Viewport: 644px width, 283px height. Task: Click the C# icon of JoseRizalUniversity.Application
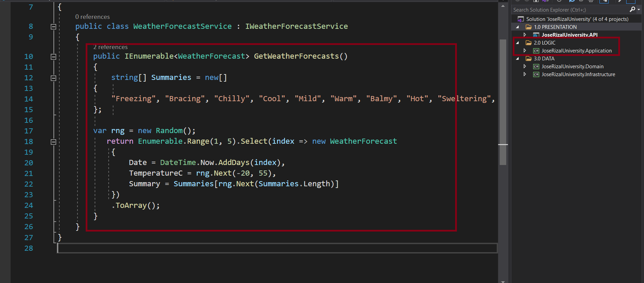[x=536, y=51]
